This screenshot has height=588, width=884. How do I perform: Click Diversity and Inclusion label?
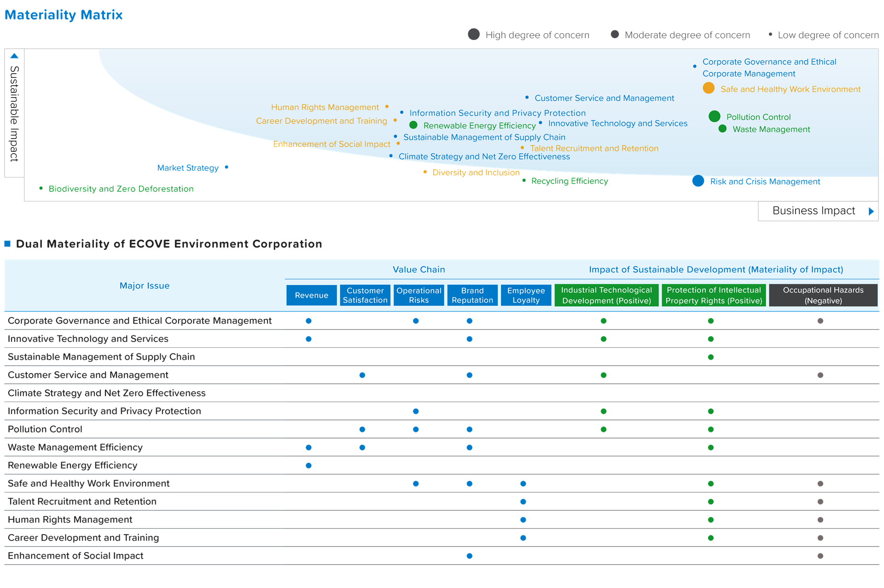(476, 173)
